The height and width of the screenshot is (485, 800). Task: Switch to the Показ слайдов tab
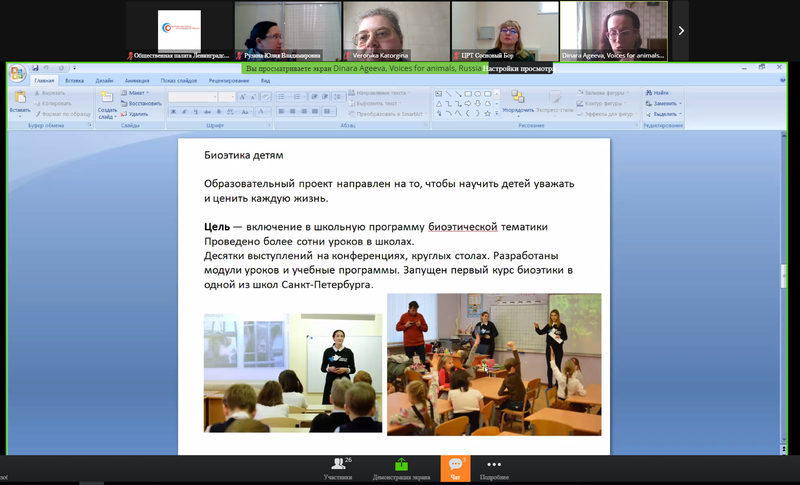coord(179,81)
